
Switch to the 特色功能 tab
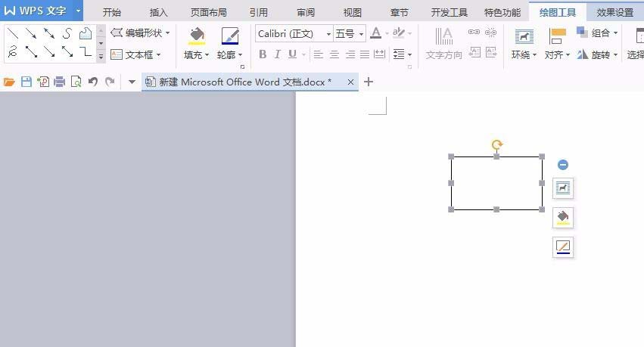pos(502,12)
